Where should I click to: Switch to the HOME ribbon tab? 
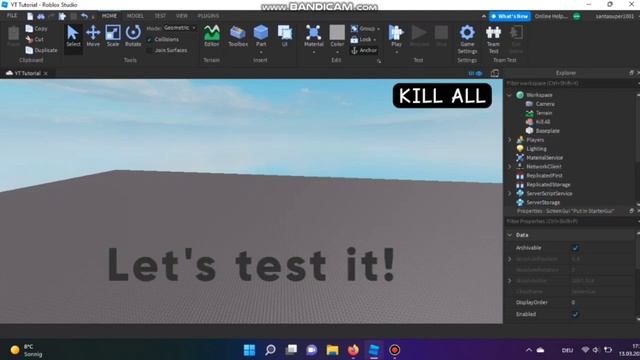coord(109,16)
